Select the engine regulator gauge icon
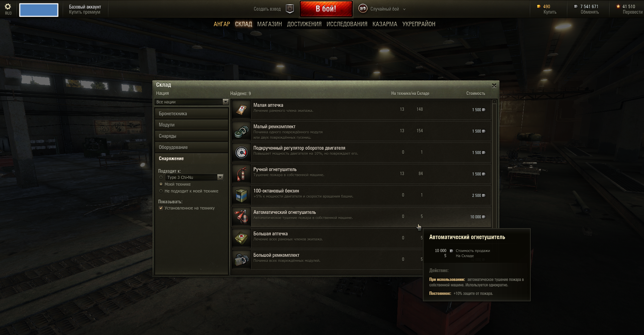Viewport: 644px width, 335px height. [x=241, y=152]
